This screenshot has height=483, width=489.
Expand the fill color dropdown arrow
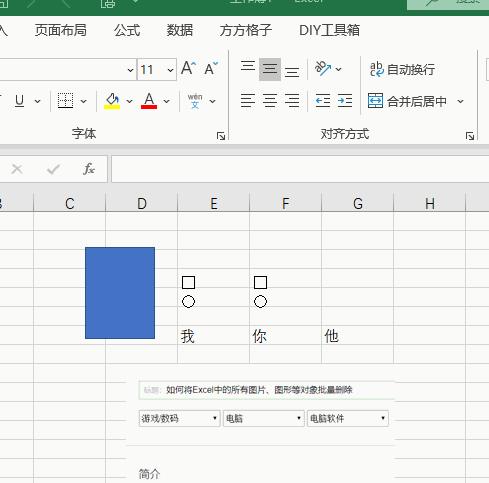129,101
